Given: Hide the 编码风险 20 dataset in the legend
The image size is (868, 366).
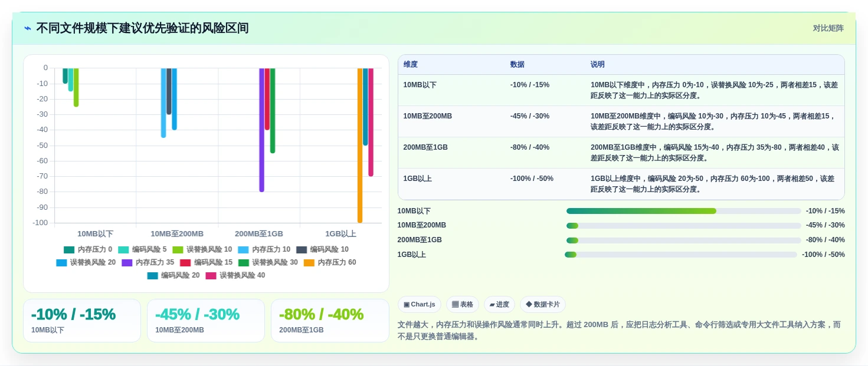Looking at the screenshot, I should (x=173, y=276).
